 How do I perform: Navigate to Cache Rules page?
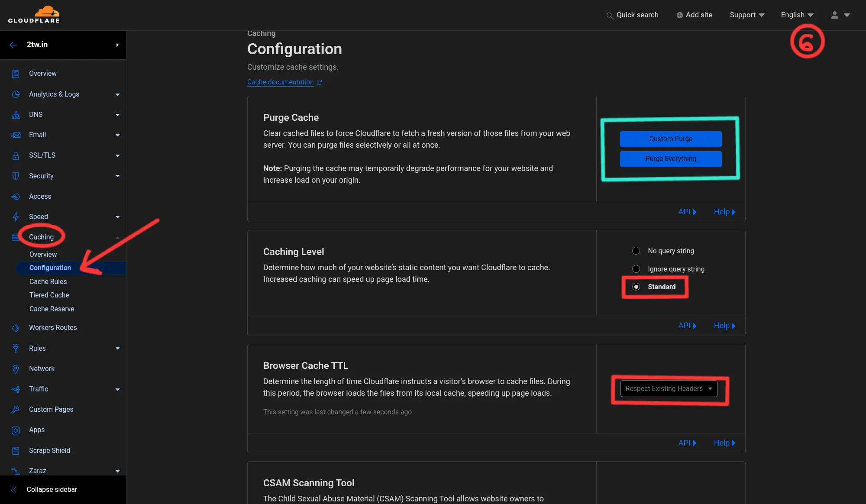click(x=47, y=282)
